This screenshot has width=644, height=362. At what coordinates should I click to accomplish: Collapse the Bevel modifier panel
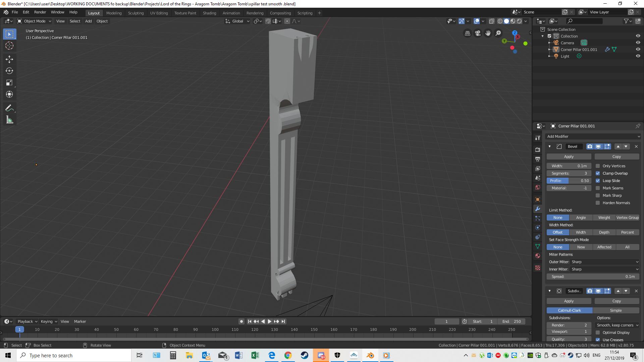coord(549,146)
